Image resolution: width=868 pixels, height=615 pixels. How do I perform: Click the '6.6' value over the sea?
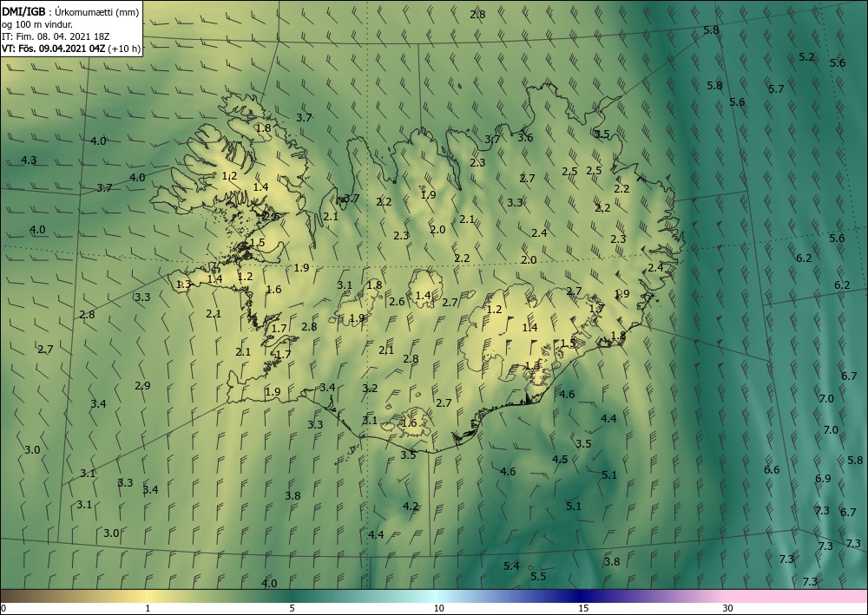772,470
